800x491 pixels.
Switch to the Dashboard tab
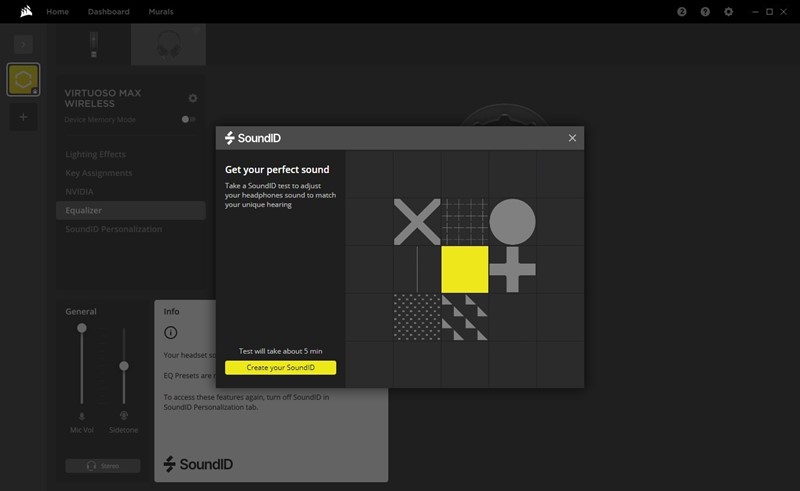coord(108,12)
